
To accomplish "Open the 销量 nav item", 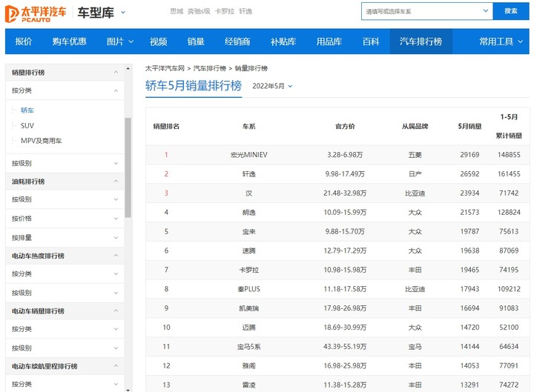I will click(196, 41).
